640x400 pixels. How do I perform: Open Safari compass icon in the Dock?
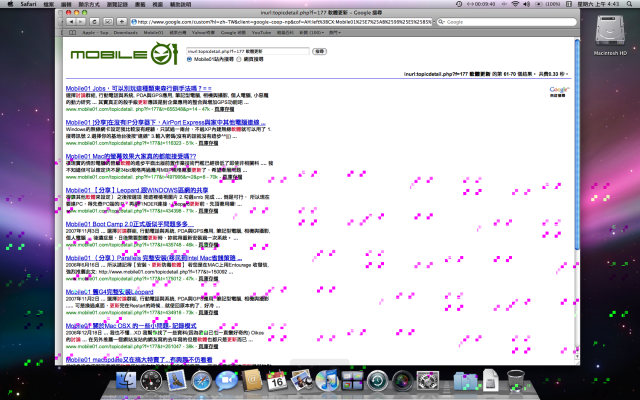(201, 381)
